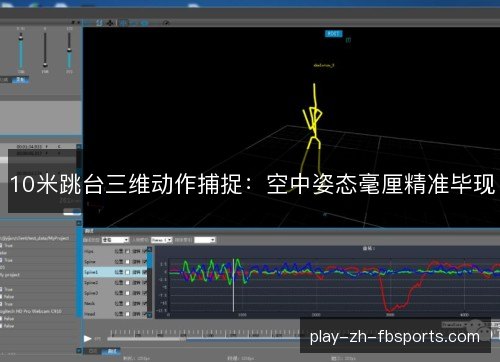Select the highlighted blue tab under the play button

tap(111, 351)
